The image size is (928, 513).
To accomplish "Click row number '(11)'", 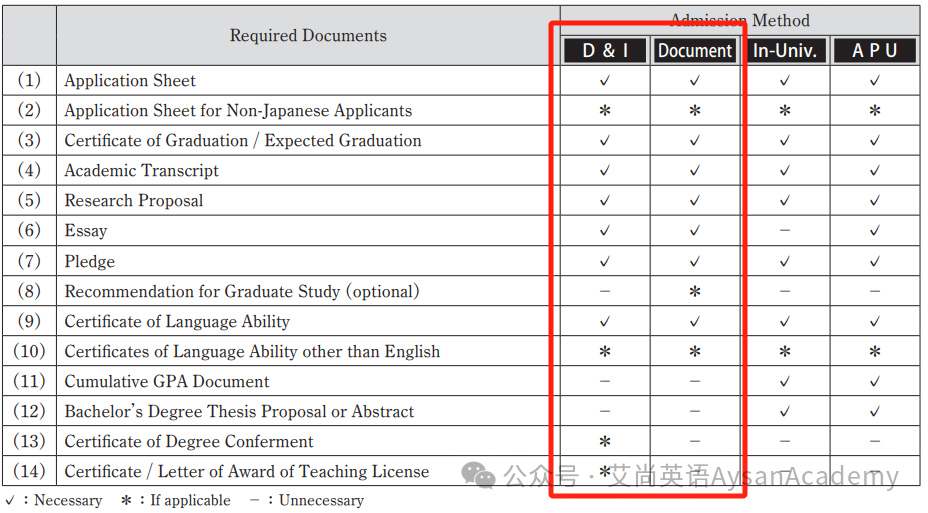I will [x=29, y=381].
